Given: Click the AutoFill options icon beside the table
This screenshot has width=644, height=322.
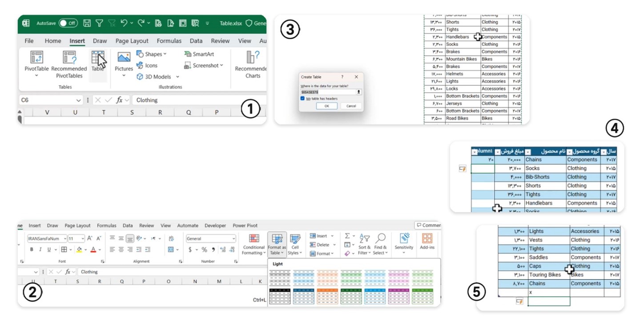Looking at the screenshot, I should [x=463, y=169].
